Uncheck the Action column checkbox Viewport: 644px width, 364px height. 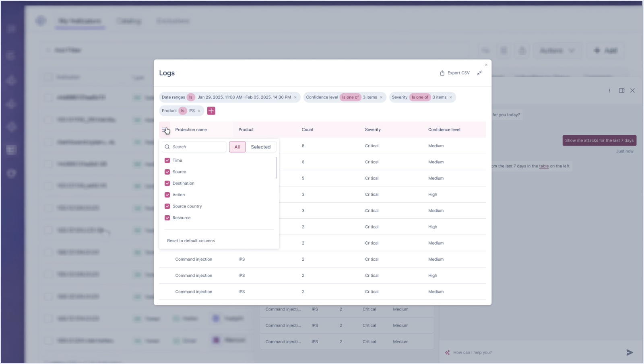tap(167, 195)
